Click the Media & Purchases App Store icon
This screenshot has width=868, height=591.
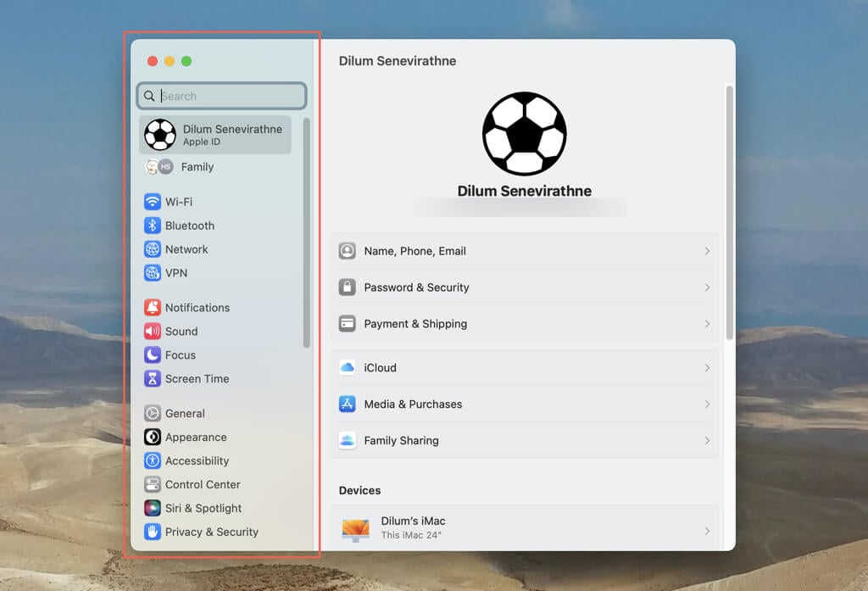[347, 404]
